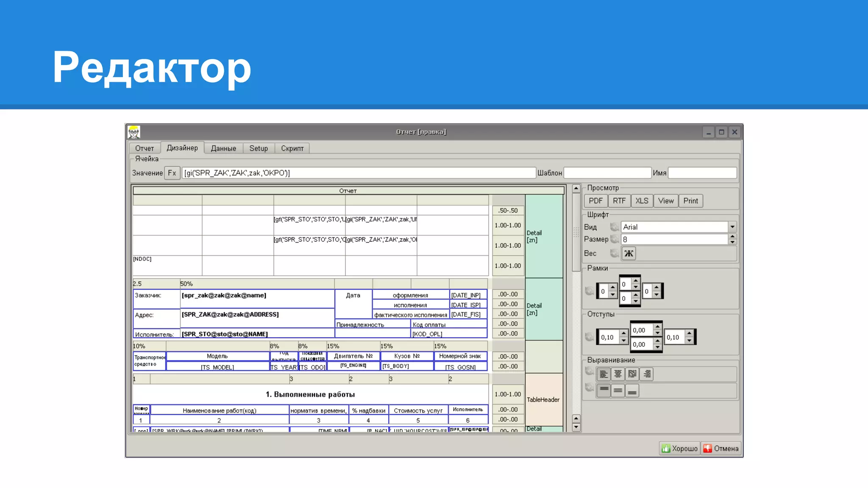The width and height of the screenshot is (868, 488).
Task: Toggle the font Вид apply indicator
Action: [614, 227]
